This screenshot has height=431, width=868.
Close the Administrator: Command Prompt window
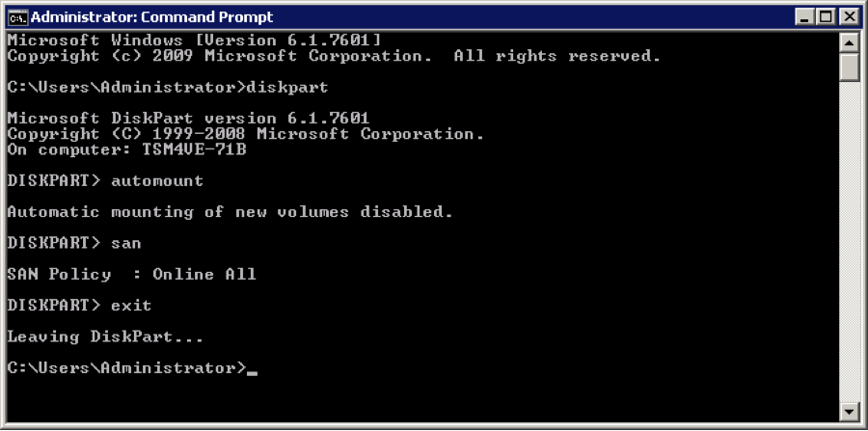tap(849, 17)
